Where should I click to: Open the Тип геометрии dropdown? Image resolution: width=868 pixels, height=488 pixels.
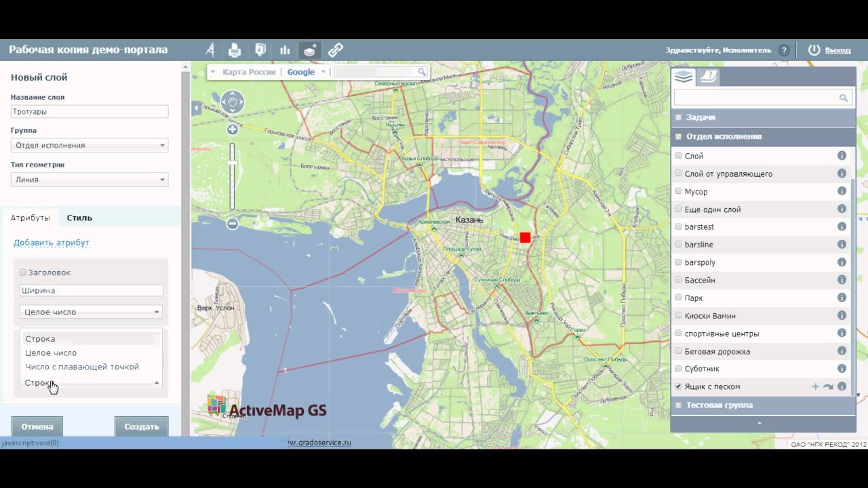pos(90,180)
